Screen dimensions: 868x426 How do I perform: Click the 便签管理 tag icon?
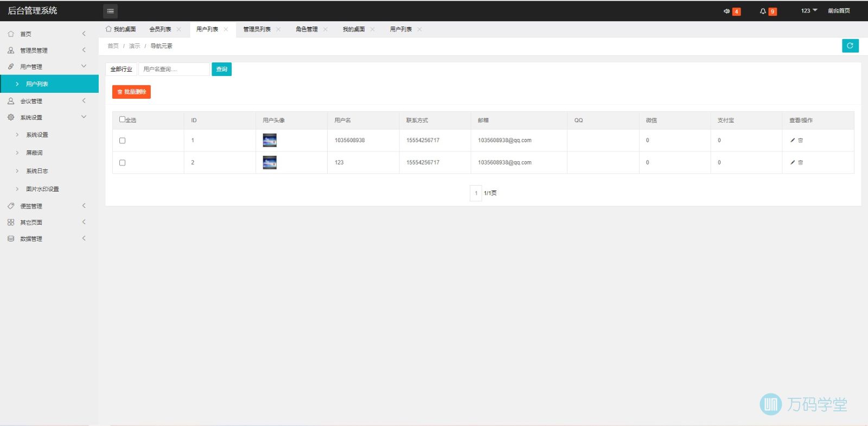pyautogui.click(x=11, y=206)
